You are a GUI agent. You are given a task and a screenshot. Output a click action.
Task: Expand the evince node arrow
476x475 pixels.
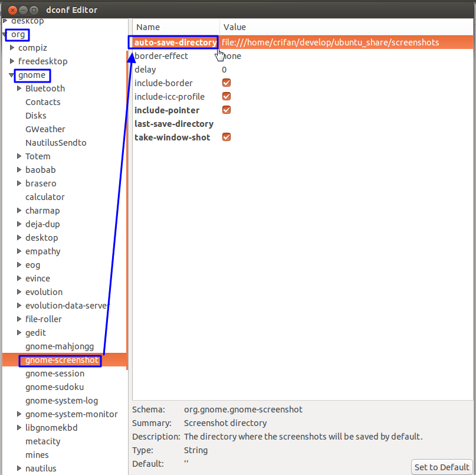[19, 278]
